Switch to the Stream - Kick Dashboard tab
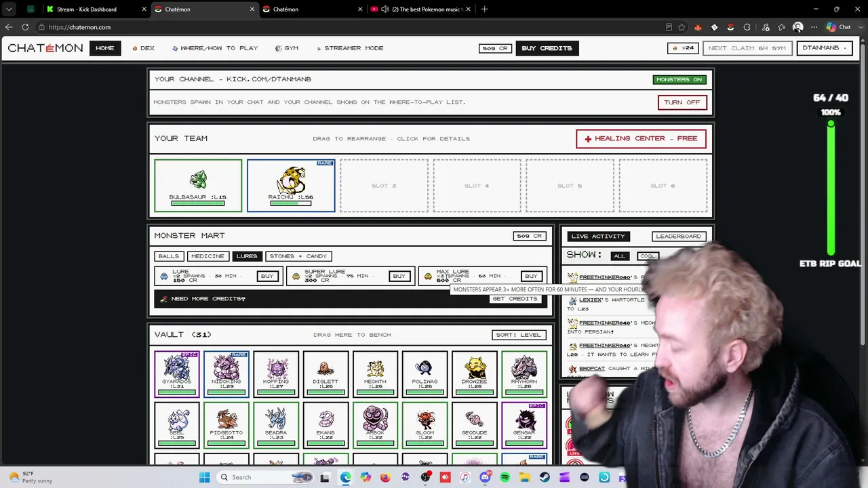This screenshot has width=868, height=488. pos(96,9)
